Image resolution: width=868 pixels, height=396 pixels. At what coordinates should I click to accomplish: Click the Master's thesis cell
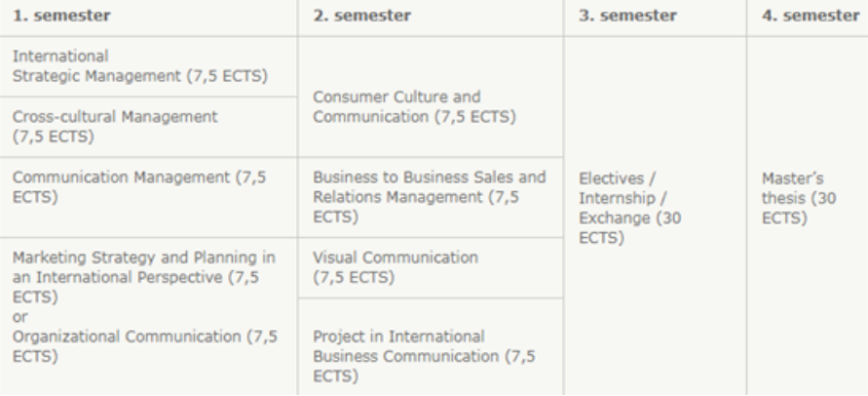799,198
